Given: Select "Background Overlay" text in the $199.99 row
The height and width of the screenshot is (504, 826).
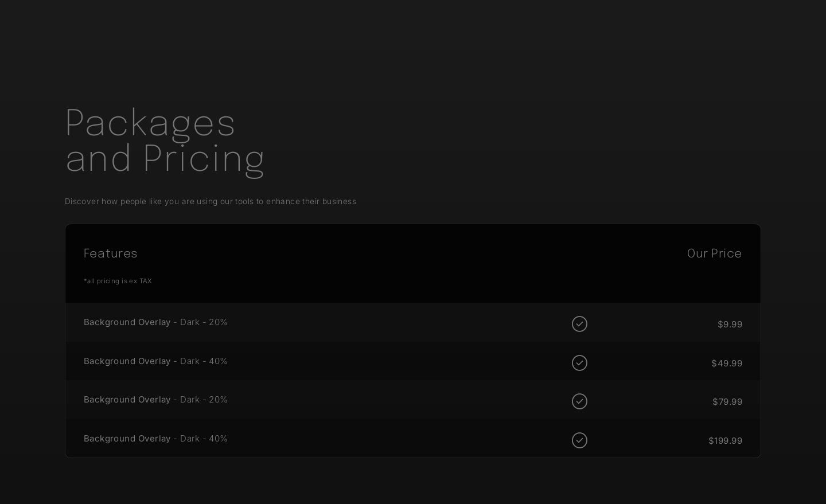Looking at the screenshot, I should 127,439.
